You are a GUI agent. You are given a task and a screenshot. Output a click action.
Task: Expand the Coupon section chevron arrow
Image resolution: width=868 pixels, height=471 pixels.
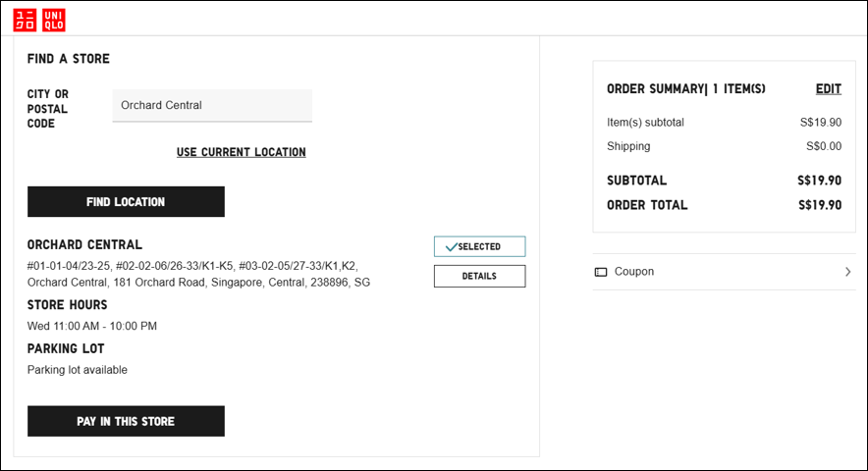(847, 272)
